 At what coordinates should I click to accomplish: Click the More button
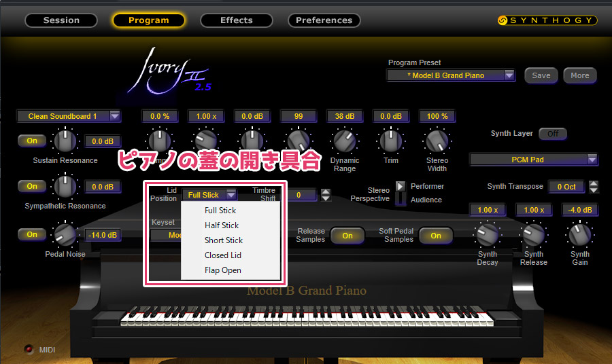click(580, 75)
